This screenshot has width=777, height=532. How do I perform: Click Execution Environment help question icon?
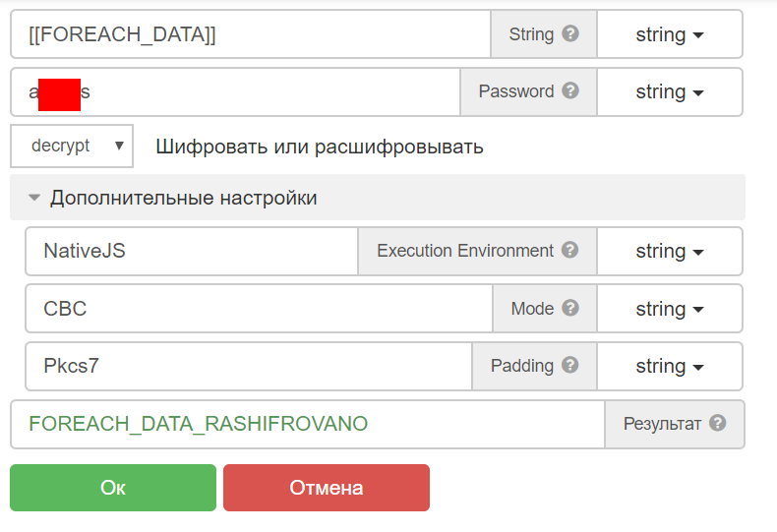[570, 251]
